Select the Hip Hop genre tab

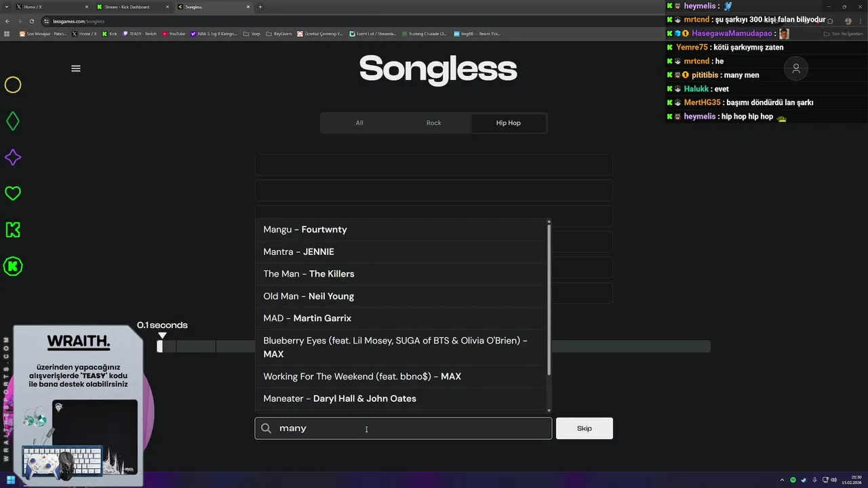[509, 123]
